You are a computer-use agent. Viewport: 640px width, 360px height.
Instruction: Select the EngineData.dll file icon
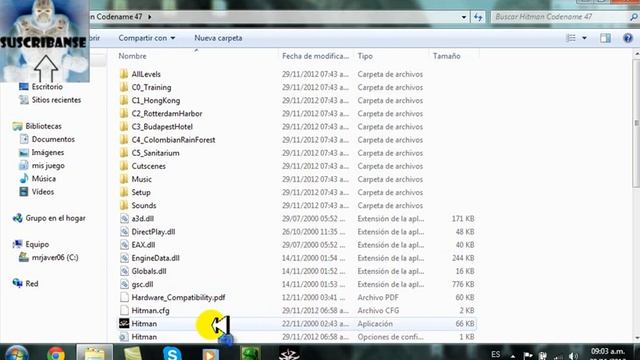(124, 258)
